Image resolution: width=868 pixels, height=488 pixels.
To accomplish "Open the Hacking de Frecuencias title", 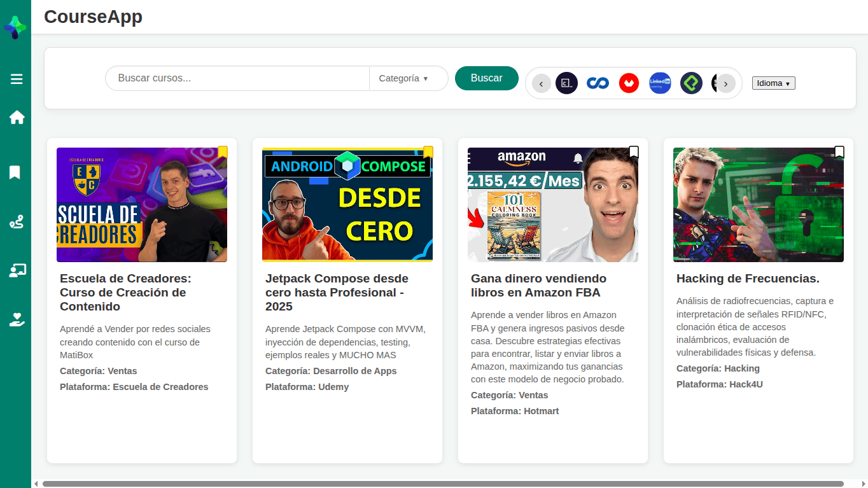I will click(x=748, y=279).
